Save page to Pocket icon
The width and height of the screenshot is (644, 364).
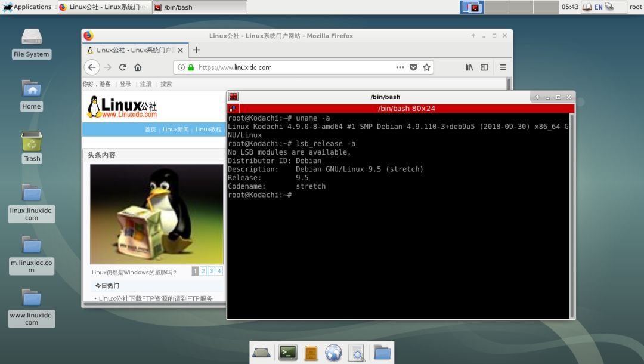413,67
